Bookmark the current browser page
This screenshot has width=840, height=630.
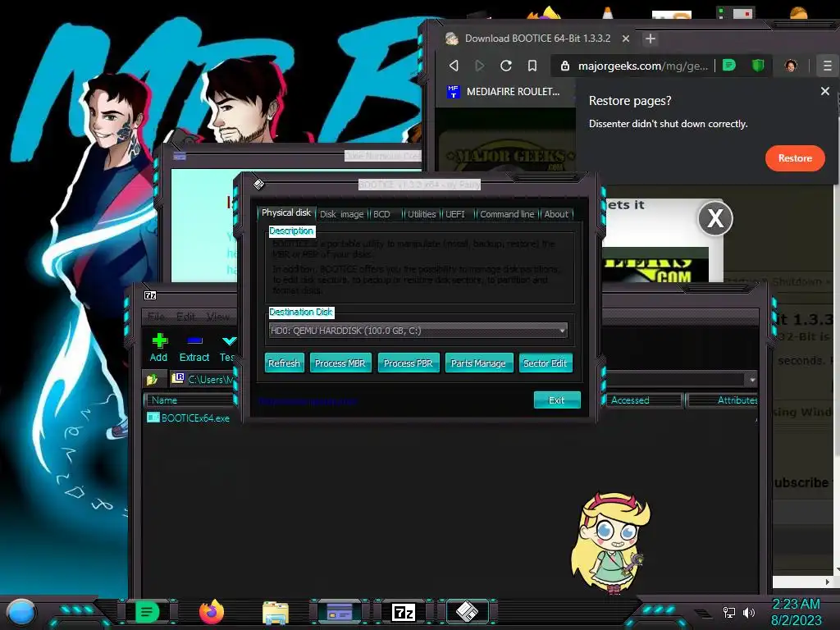(x=532, y=66)
